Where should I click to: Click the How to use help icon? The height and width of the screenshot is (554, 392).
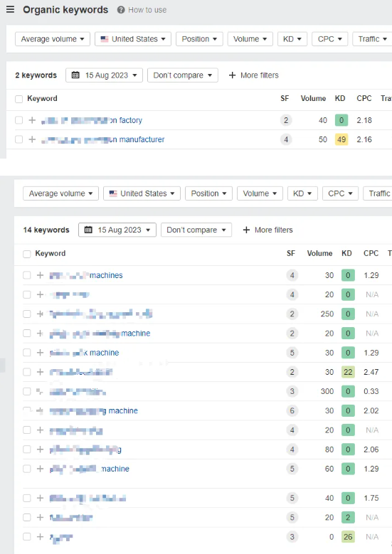pos(121,10)
